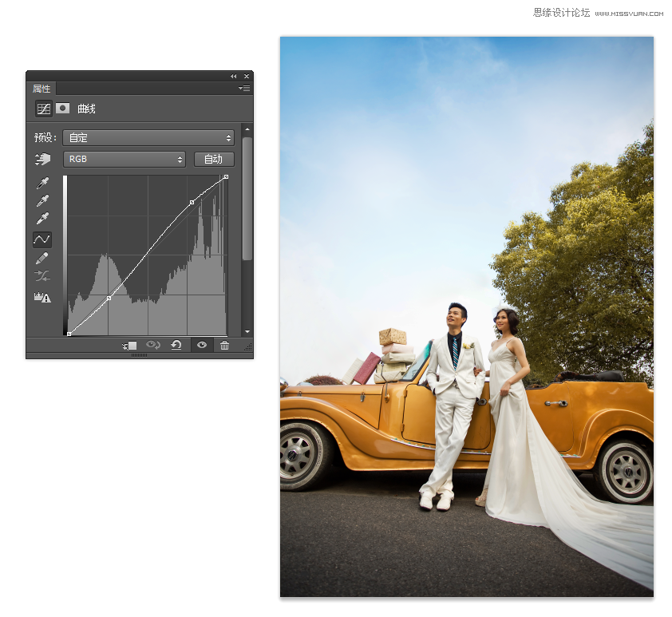Select edit points curve tool

click(42, 239)
